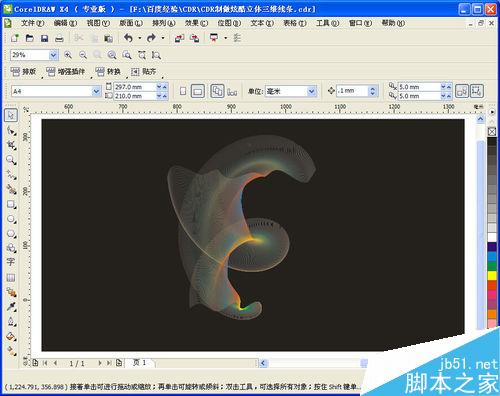
Task: Select the Polygon tool in toolbox
Action: click(11, 234)
